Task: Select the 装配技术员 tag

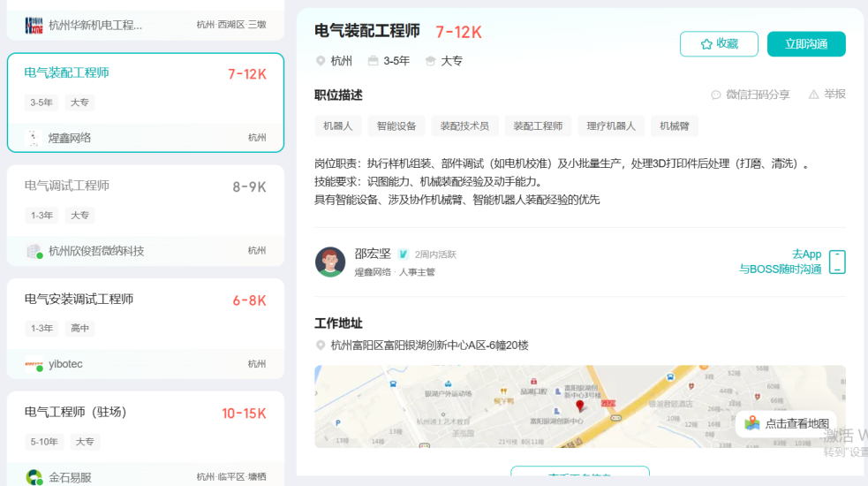Action: (x=464, y=126)
